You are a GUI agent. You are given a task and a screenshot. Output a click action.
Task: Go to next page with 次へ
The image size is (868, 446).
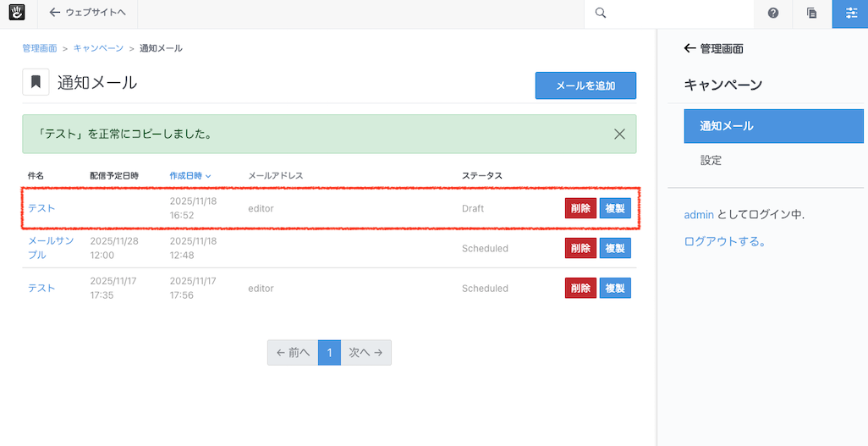click(x=365, y=352)
